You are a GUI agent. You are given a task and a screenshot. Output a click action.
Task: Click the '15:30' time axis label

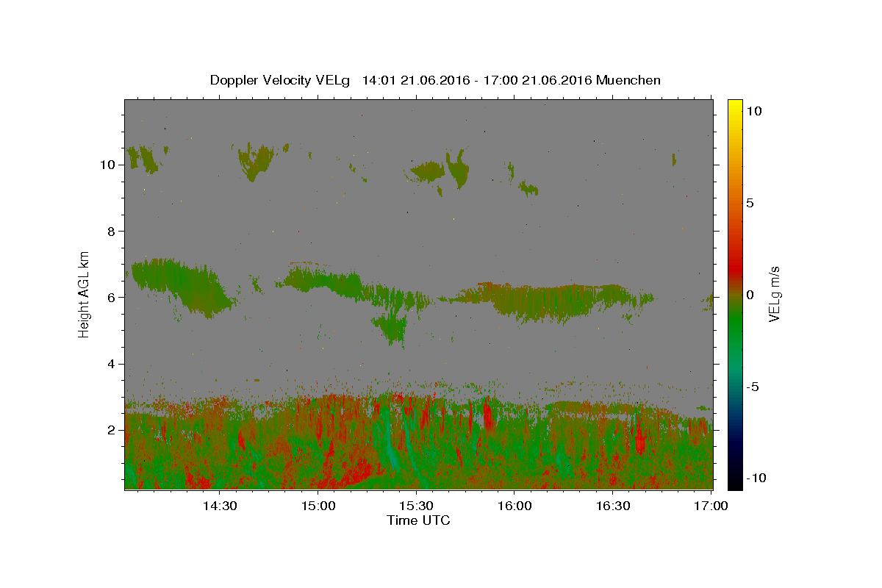pyautogui.click(x=416, y=506)
